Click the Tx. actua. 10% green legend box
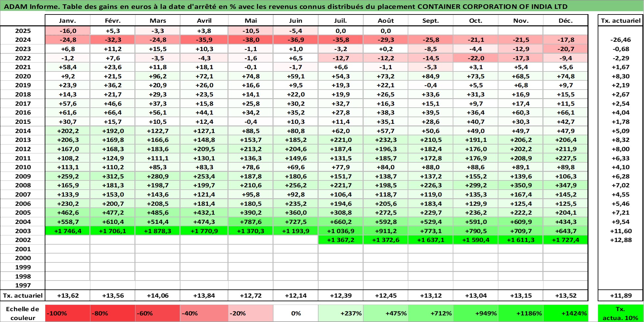Screen dimensions: 644x322 pos(621,313)
